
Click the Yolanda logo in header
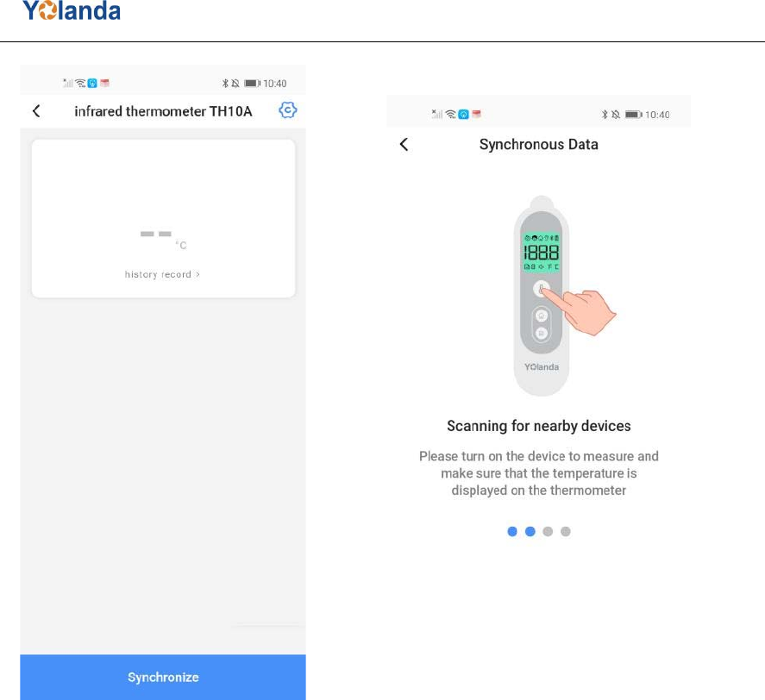click(x=72, y=10)
